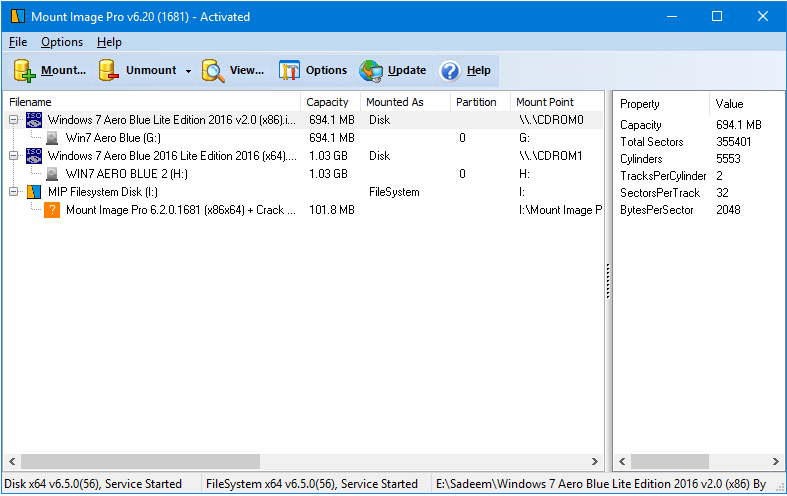
Task: Click right arrow of file list scrollbar
Action: click(595, 461)
